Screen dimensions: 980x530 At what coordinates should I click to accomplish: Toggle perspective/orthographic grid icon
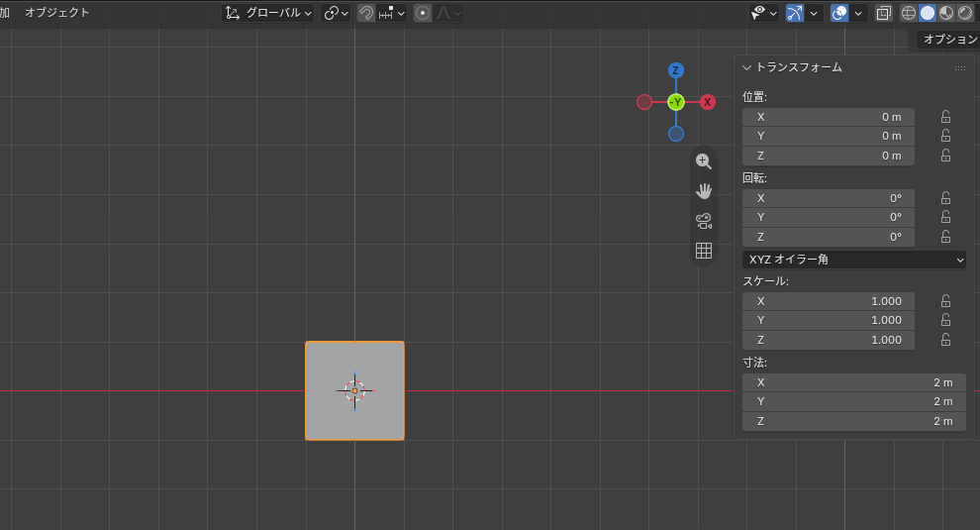704,251
